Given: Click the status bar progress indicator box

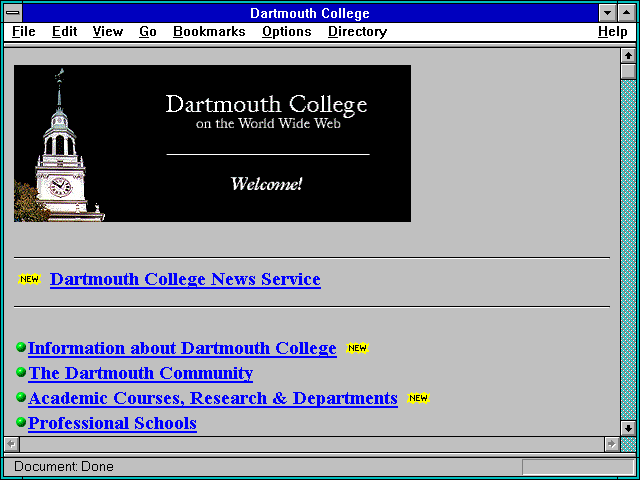Looking at the screenshot, I should click(578, 467).
